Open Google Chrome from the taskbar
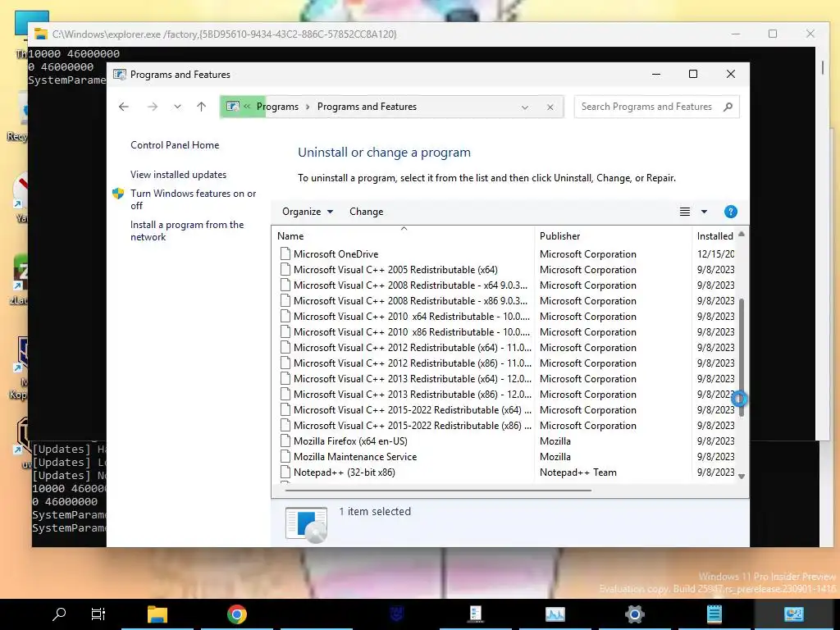 pyautogui.click(x=237, y=614)
